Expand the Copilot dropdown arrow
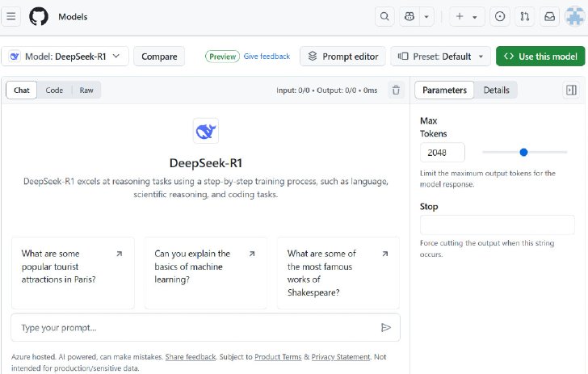 click(x=426, y=16)
